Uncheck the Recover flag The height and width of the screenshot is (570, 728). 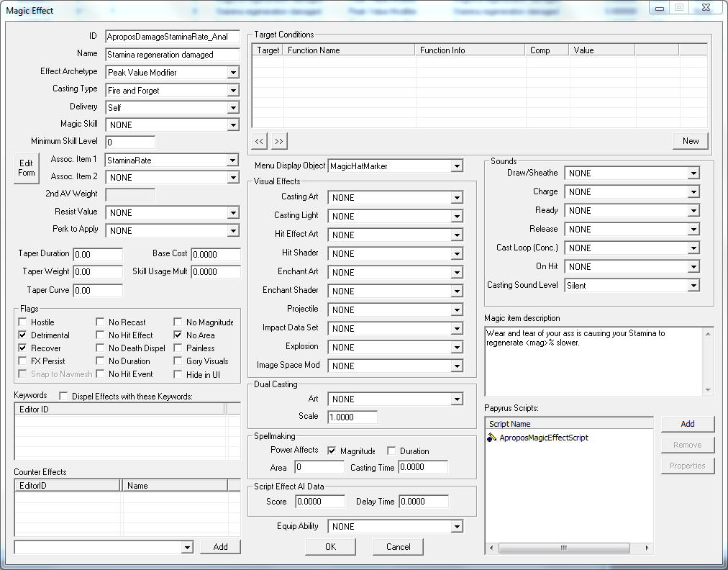22,348
